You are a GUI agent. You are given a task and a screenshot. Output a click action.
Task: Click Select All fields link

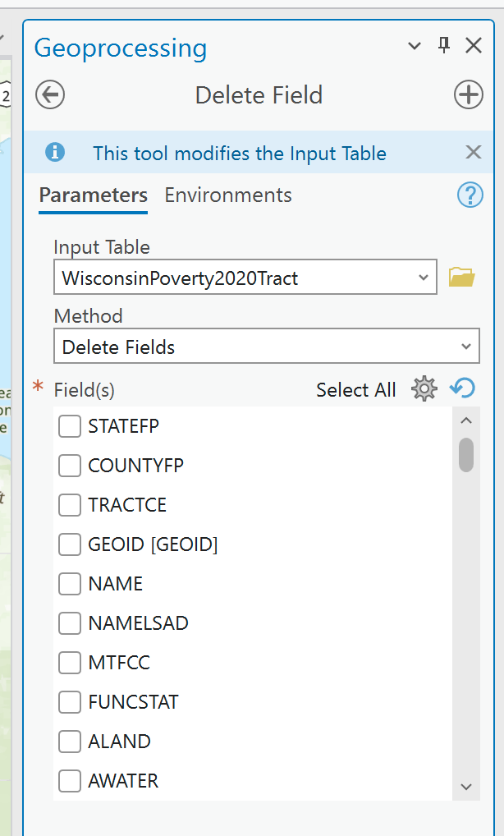(355, 390)
